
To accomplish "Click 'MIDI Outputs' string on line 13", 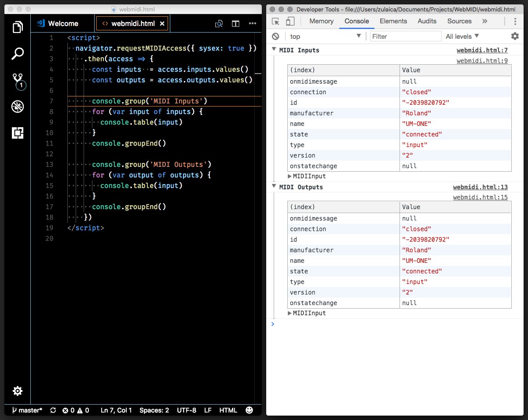I will click(178, 165).
